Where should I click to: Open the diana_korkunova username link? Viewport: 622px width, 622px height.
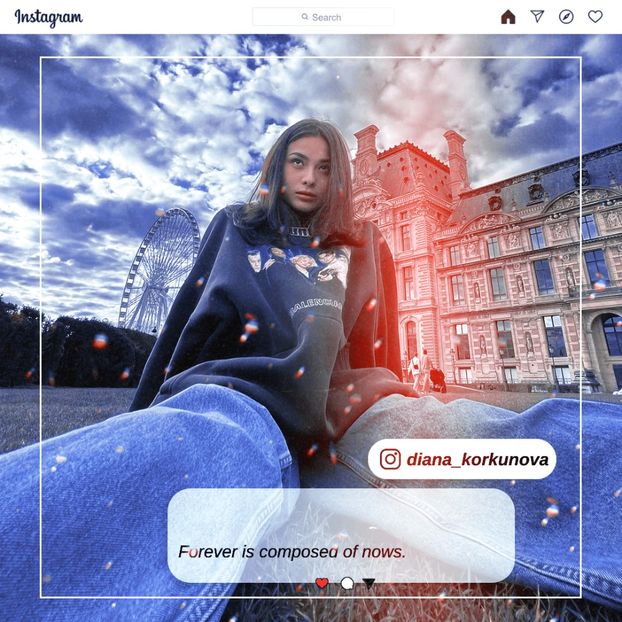tap(475, 460)
